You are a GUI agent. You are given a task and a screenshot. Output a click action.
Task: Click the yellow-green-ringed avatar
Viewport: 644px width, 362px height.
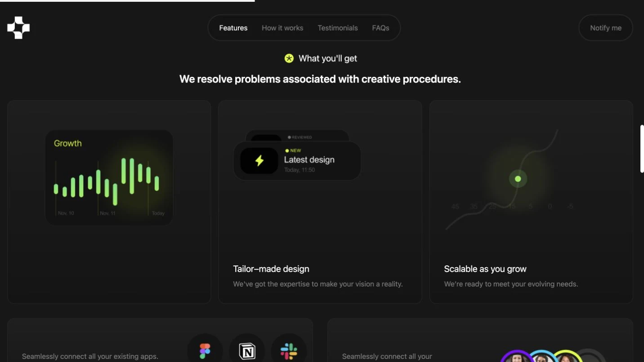(x=567, y=357)
